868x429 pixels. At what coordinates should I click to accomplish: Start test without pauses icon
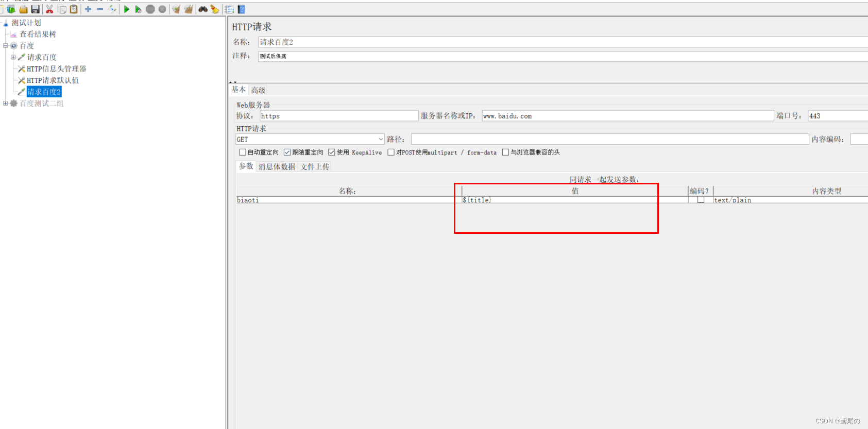138,9
